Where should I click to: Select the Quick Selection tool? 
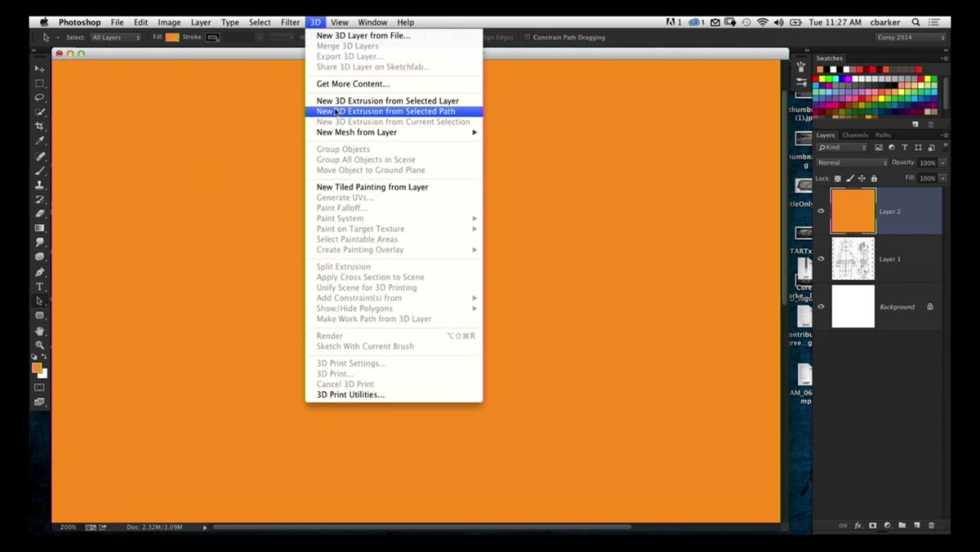(39, 112)
